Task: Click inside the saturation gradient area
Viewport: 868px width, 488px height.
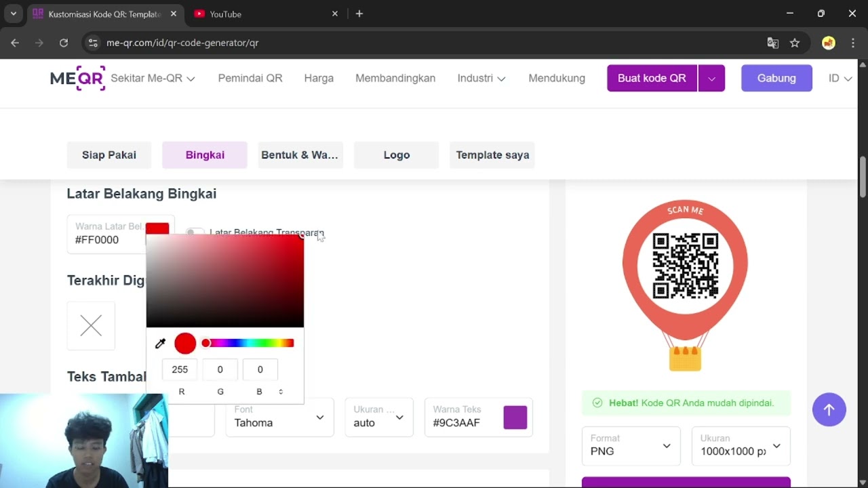Action: pyautogui.click(x=225, y=281)
